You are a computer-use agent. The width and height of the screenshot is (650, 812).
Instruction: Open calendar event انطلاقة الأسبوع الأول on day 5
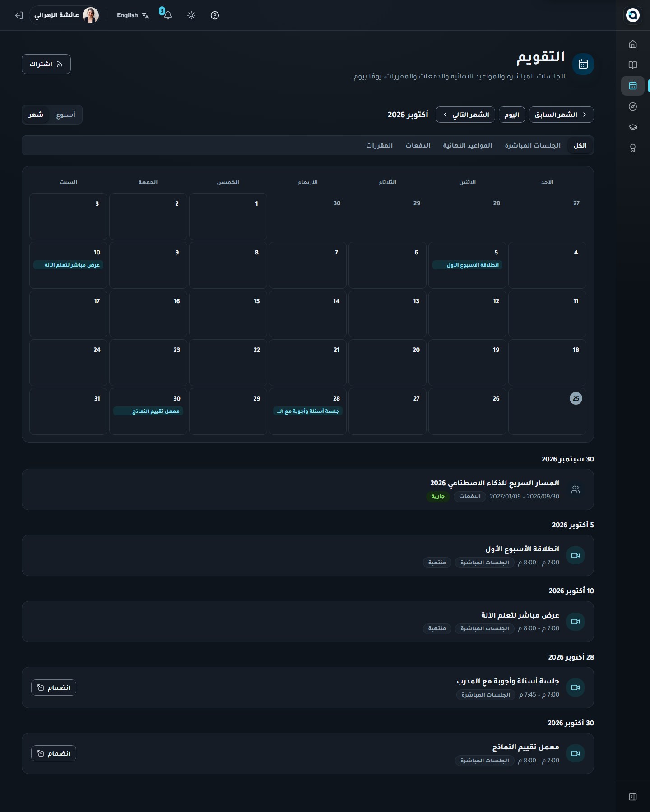click(467, 265)
